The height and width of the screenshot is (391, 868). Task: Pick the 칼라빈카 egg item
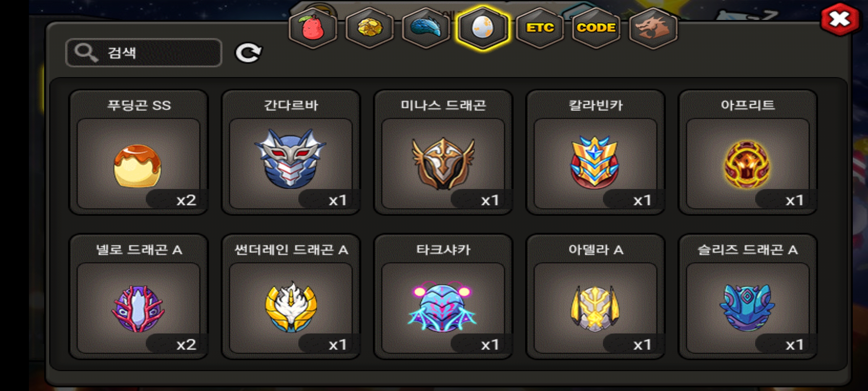pos(595,152)
